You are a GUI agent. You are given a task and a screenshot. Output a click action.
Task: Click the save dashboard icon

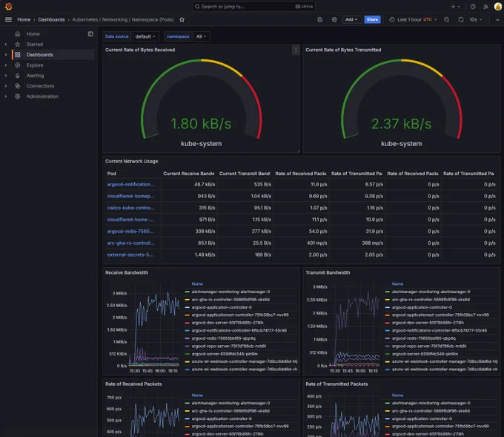320,19
